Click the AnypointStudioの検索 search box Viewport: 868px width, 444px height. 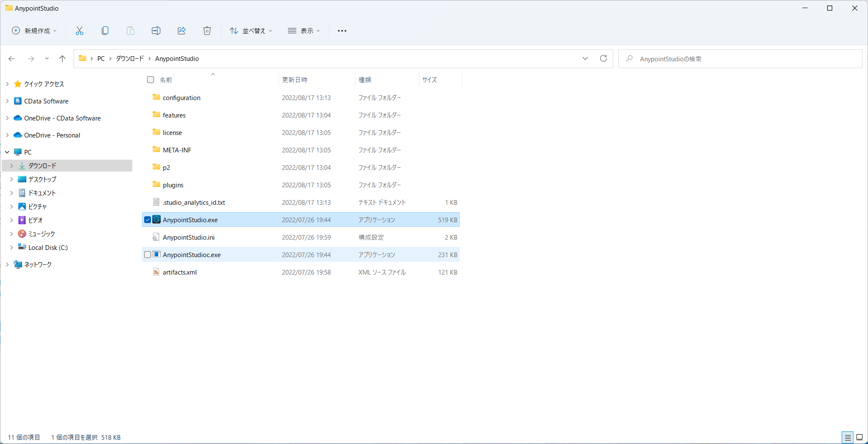(x=740, y=59)
